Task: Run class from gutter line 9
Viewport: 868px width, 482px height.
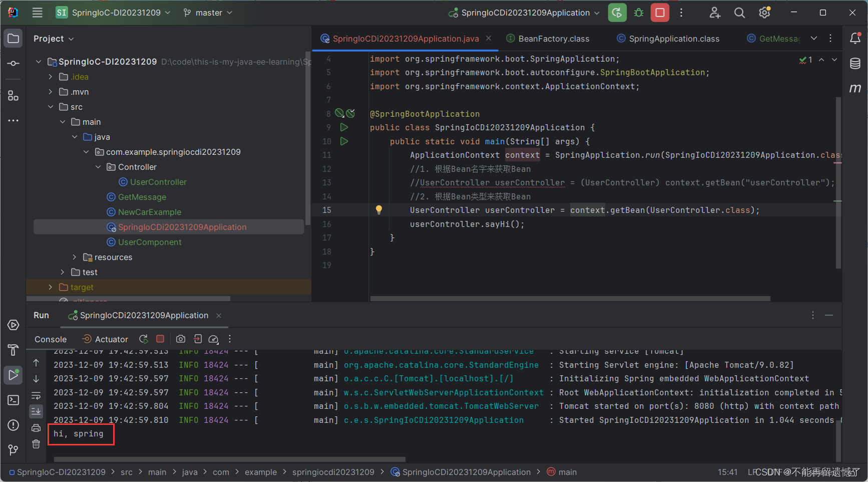Action: [344, 127]
